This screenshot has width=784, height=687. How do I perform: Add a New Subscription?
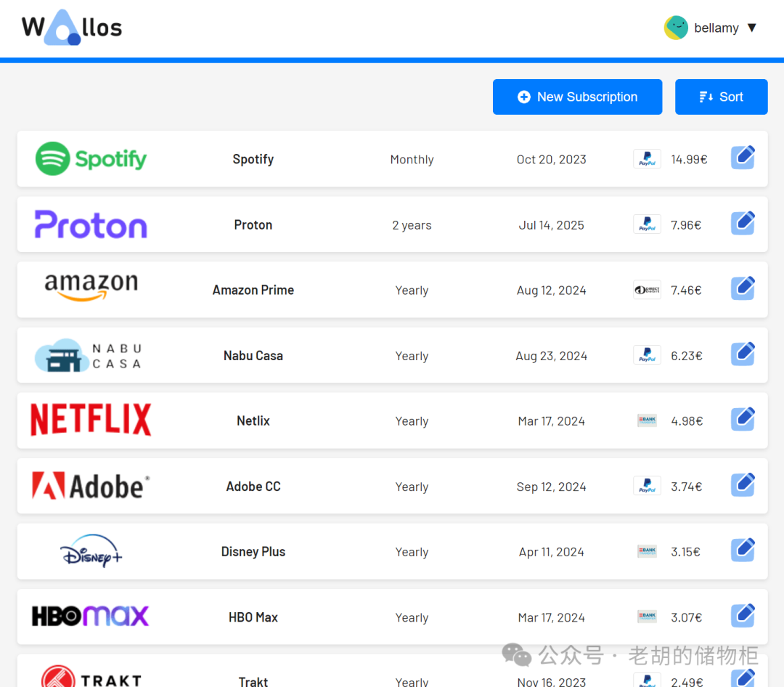point(578,97)
